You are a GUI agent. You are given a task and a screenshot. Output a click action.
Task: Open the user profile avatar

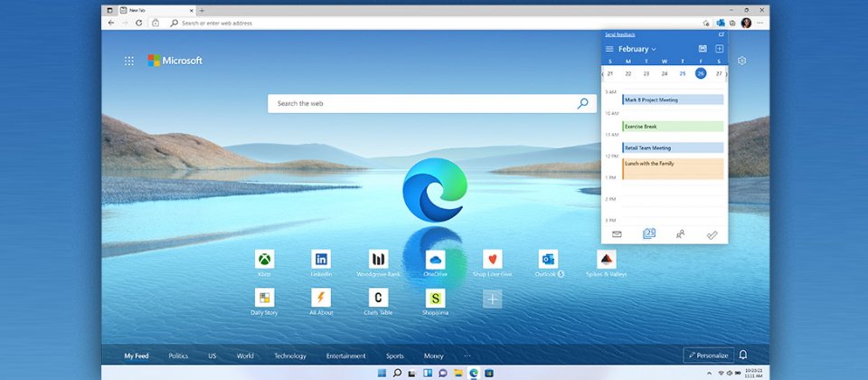pyautogui.click(x=746, y=23)
